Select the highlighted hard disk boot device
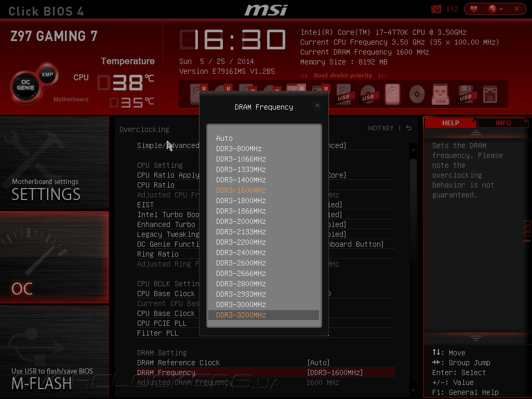 tap(393, 94)
